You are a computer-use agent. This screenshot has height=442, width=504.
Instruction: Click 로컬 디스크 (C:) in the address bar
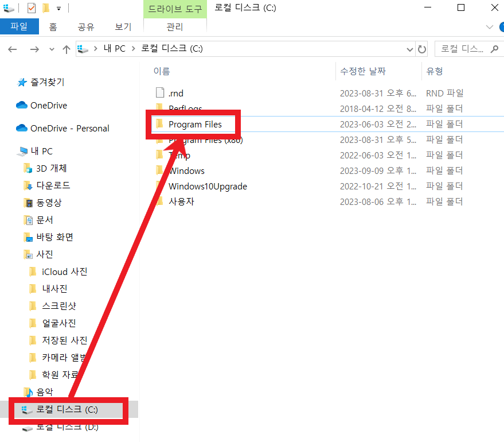coord(172,49)
